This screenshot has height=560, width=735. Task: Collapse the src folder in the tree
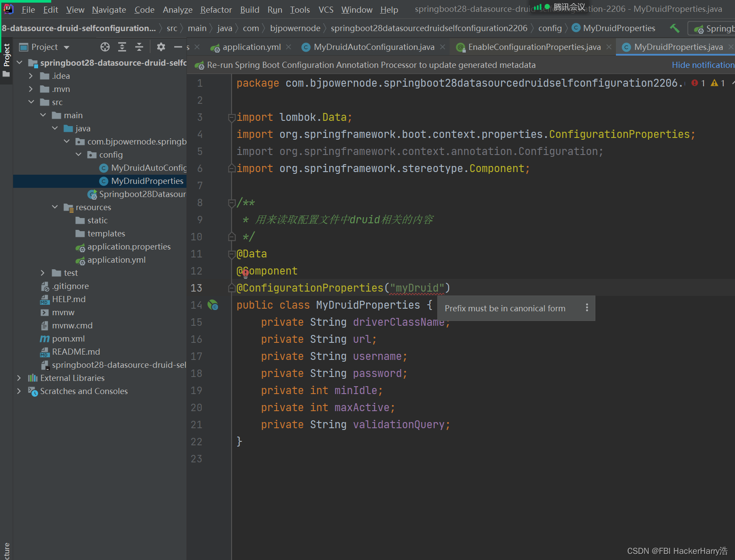(31, 102)
